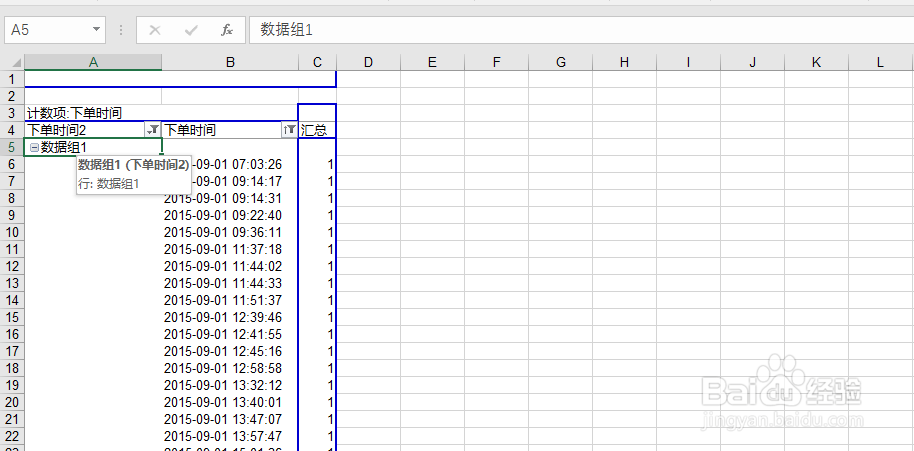Image resolution: width=914 pixels, height=451 pixels.
Task: Click the time cell ending 07:03:26
Action: point(230,165)
